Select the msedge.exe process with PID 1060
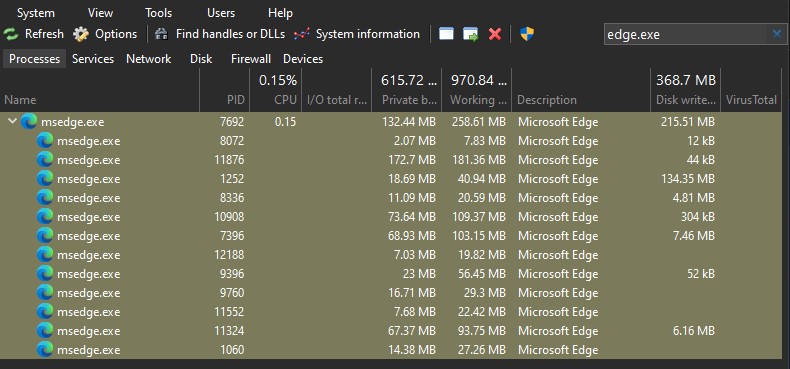 coord(395,350)
